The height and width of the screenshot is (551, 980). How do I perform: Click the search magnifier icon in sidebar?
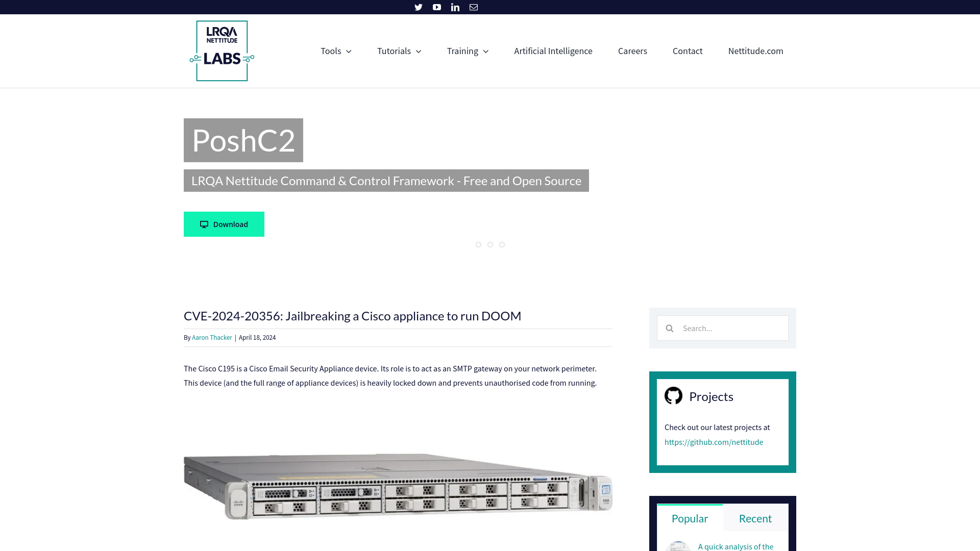[669, 328]
